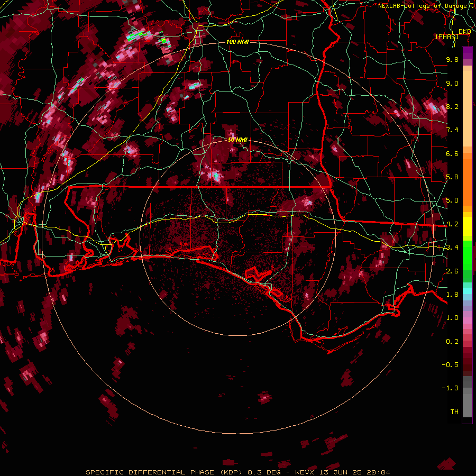Viewport: 476px width, 476px height.
Task: Click the 8.2 scale value
Action: [x=452, y=106]
